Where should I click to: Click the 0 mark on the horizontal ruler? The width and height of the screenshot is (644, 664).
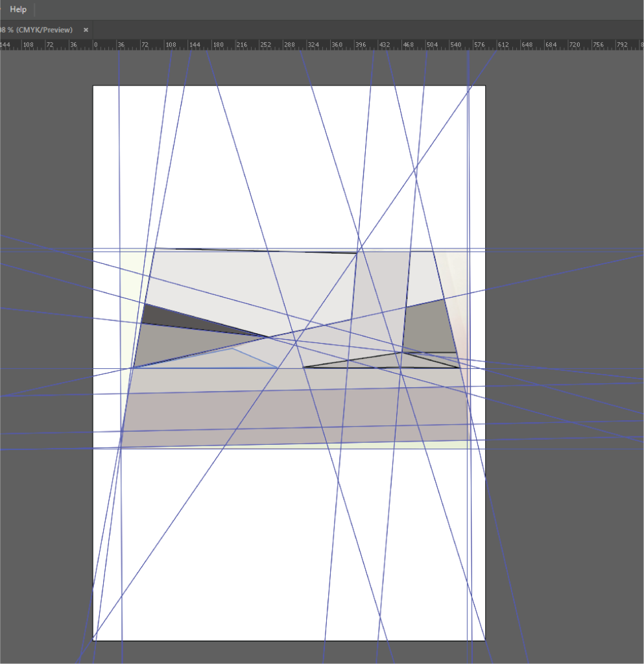(x=95, y=45)
